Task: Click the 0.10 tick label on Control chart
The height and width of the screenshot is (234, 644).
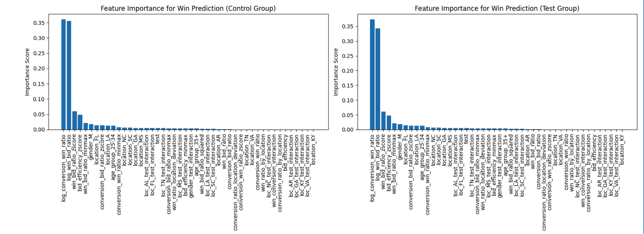Action: click(x=39, y=99)
